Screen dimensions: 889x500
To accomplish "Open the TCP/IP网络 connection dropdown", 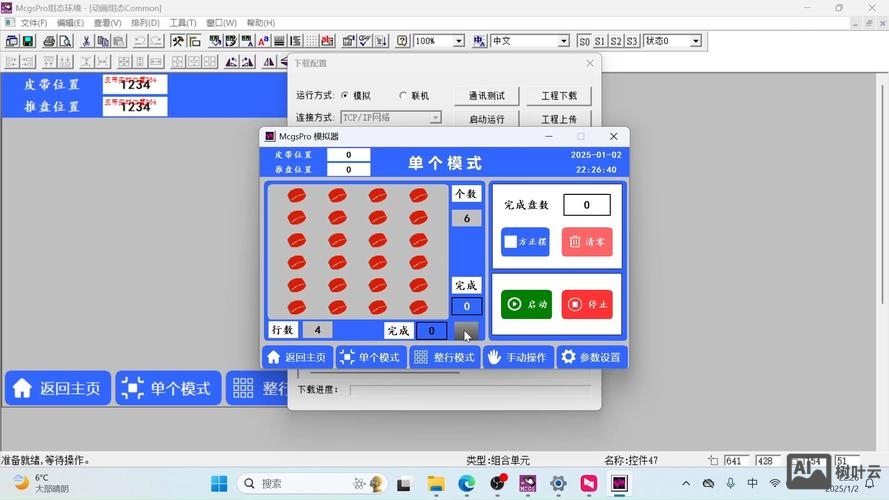I will (435, 118).
